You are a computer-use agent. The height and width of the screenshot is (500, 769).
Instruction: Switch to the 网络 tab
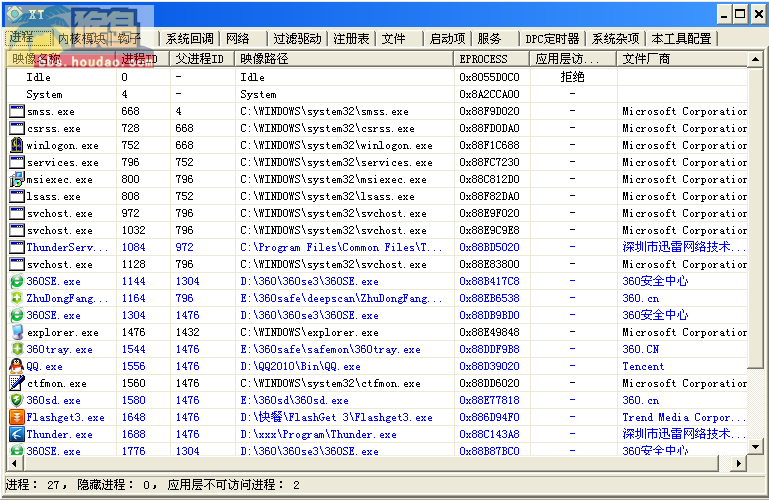238,39
